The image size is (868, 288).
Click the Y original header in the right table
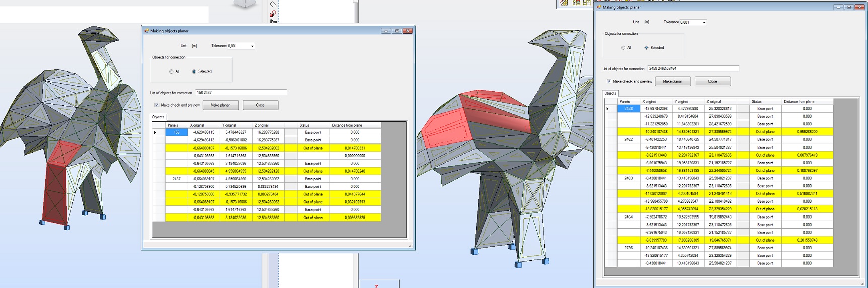click(688, 102)
